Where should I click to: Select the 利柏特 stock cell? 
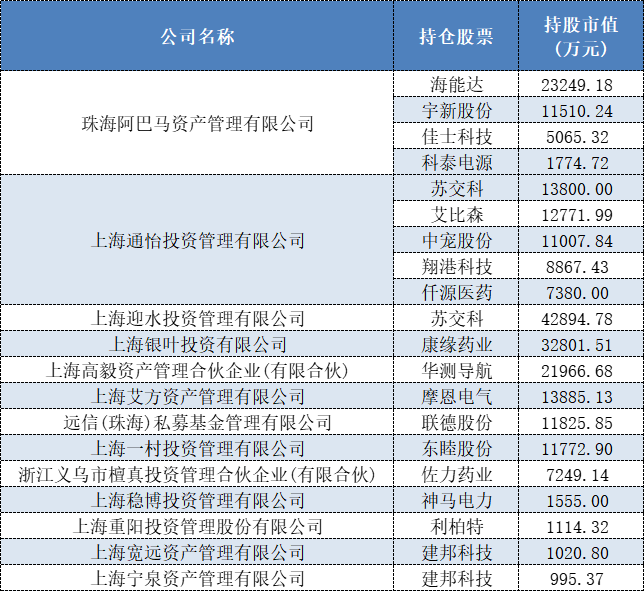(x=456, y=526)
